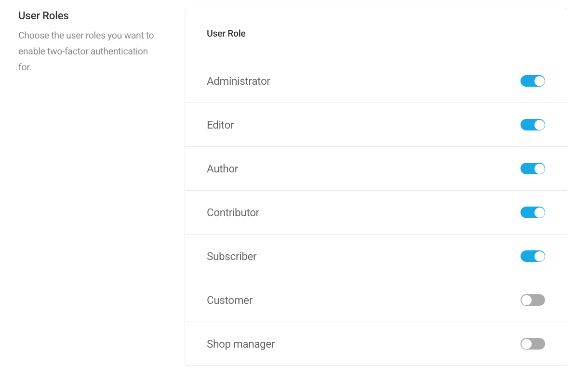Image resolution: width=588 pixels, height=377 pixels.
Task: Click the white knob on Administrator switch
Action: 539,81
